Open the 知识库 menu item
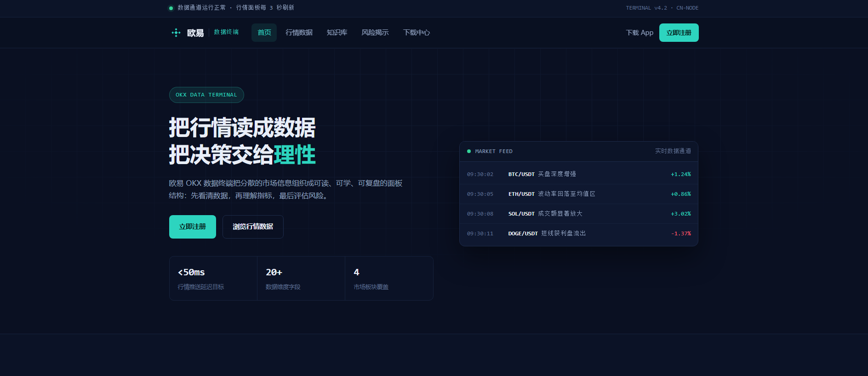This screenshot has width=868, height=376. (337, 33)
